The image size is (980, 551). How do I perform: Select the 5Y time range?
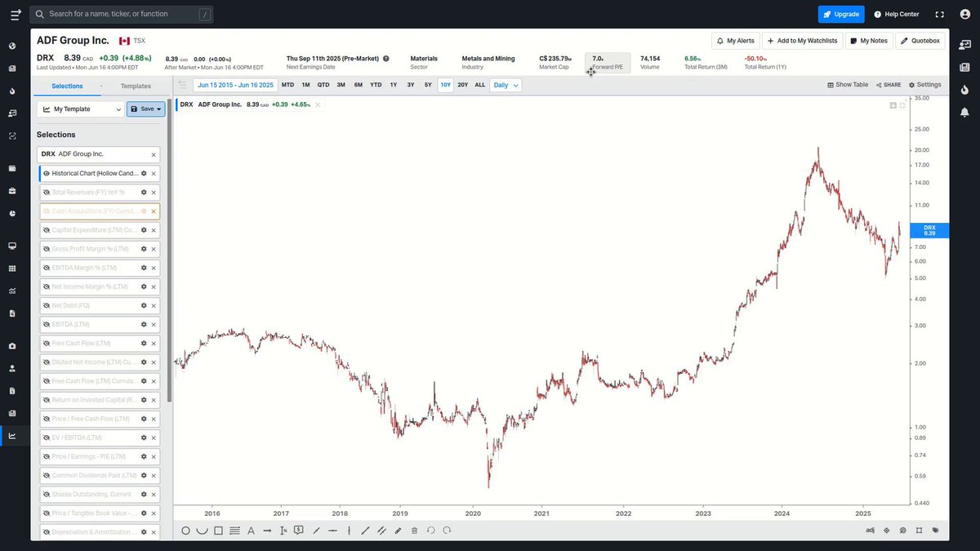(x=428, y=85)
